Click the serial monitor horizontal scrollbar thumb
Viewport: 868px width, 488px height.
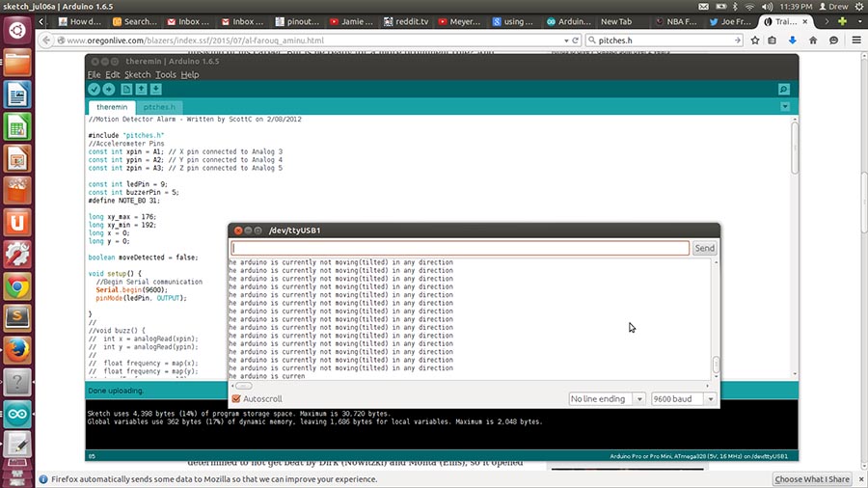click(x=244, y=386)
